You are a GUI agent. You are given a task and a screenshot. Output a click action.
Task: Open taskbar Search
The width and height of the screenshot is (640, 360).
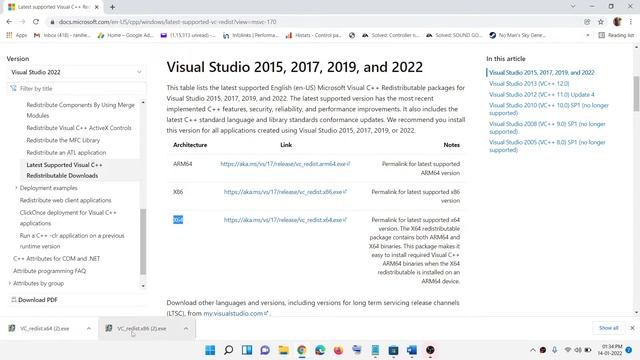click(x=229, y=350)
